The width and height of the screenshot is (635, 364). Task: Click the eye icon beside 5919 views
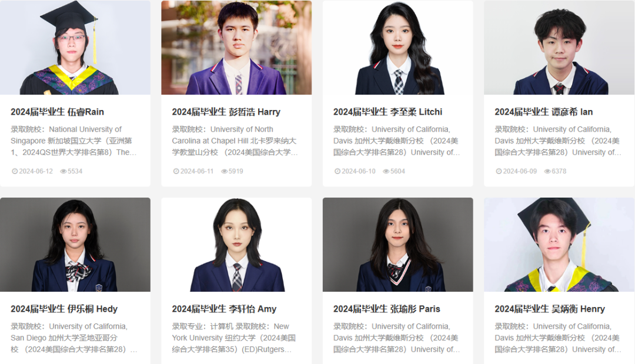point(225,171)
